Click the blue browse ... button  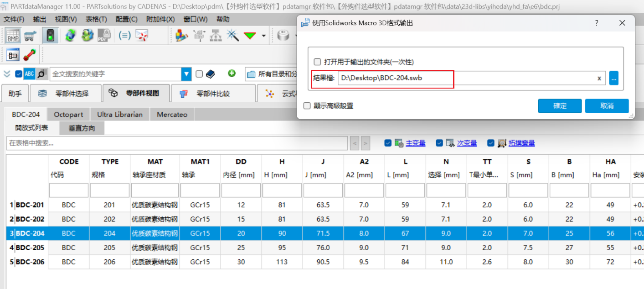pyautogui.click(x=614, y=78)
